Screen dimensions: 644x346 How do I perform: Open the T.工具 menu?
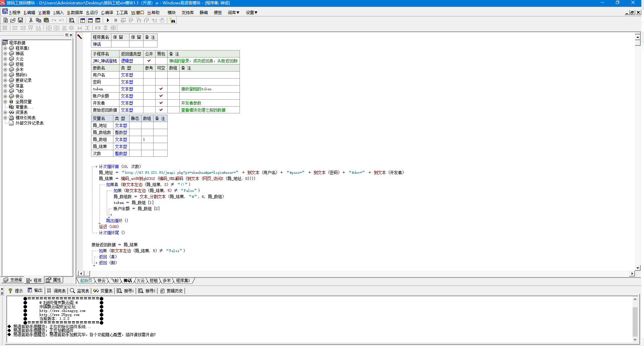click(x=122, y=12)
